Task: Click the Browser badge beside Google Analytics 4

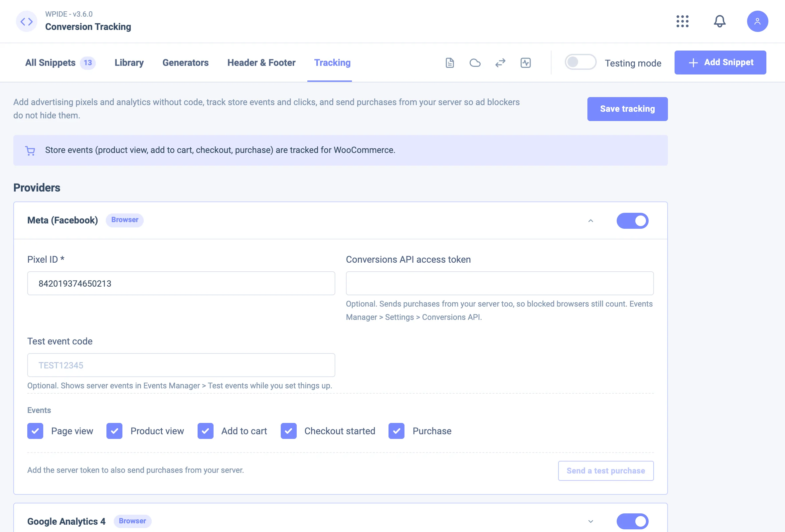Action: (132, 521)
